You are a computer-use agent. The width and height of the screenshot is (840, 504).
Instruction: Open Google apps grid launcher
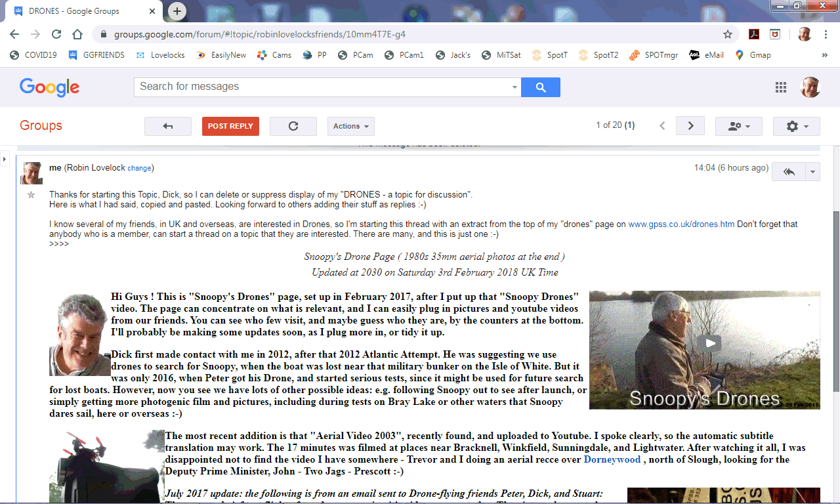pos(780,87)
